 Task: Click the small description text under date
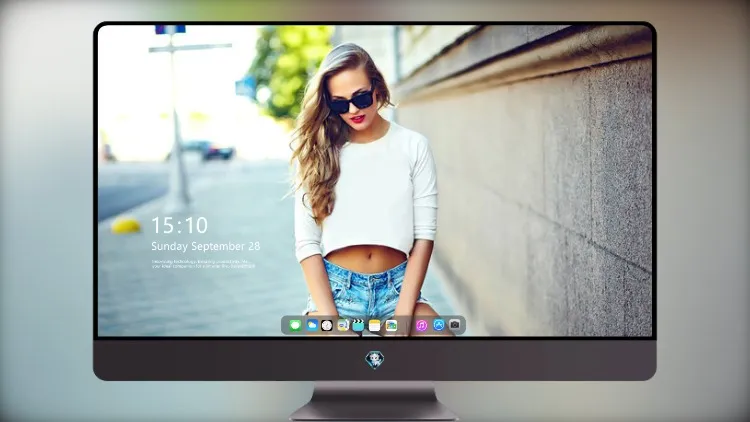203,264
